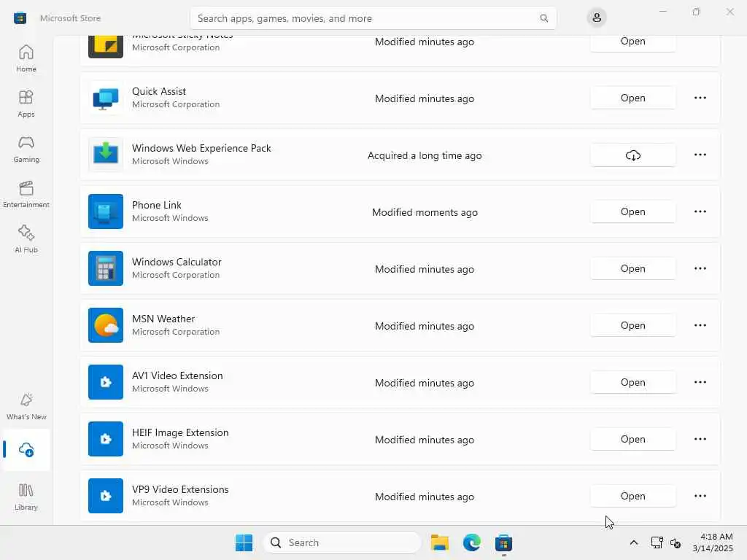
Task: Launch Microsoft Edge from the taskbar
Action: click(472, 542)
